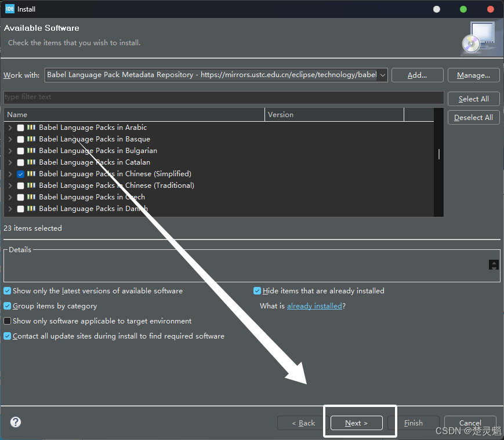Click the type filter text field

tap(223, 97)
